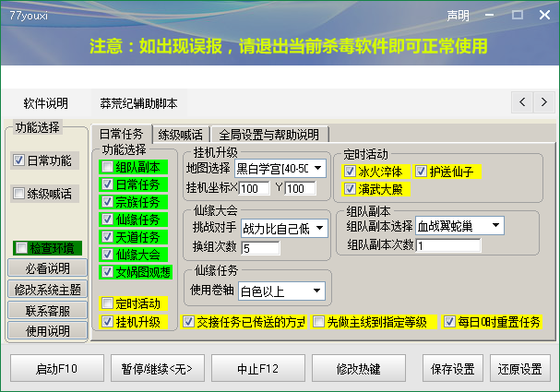The image size is (560, 392).
Task: Open the 全局设置与帮助说明 tab
Action: coord(268,135)
